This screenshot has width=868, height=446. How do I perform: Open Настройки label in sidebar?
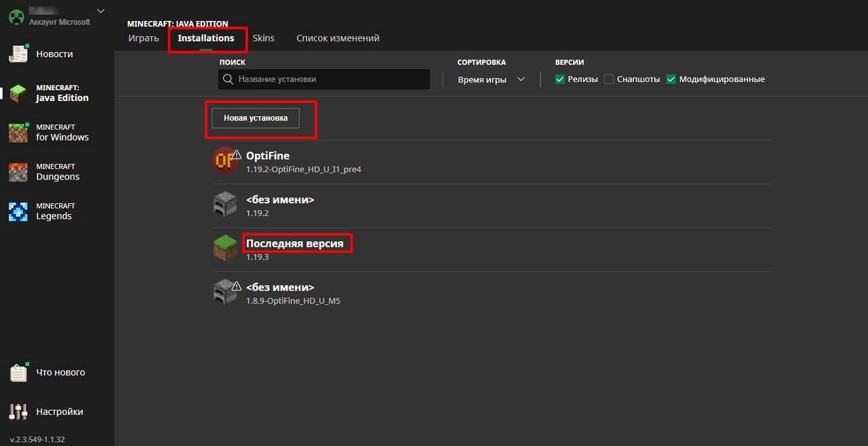tap(60, 411)
